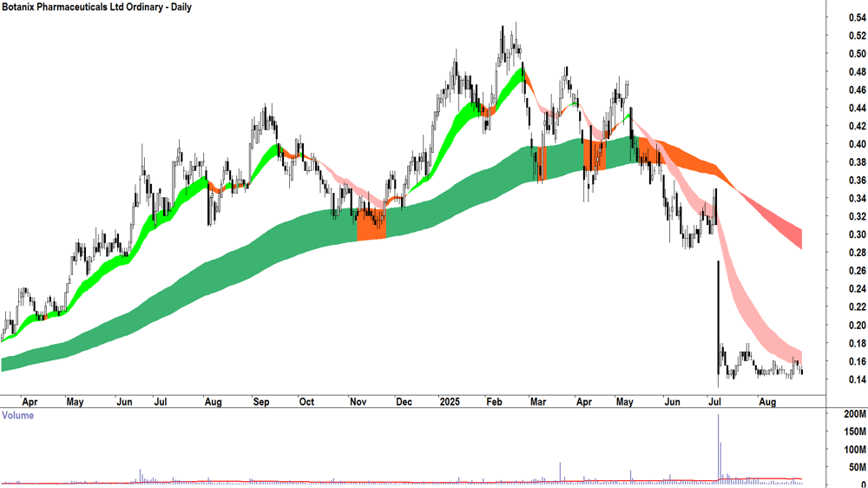Click the 'Sep' date axis label
This screenshot has width=868, height=488.
pyautogui.click(x=260, y=402)
